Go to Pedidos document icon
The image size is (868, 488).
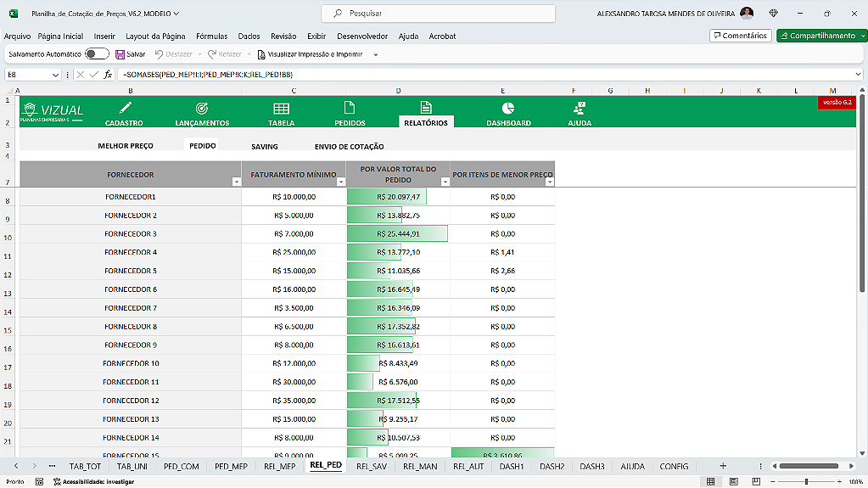(349, 109)
